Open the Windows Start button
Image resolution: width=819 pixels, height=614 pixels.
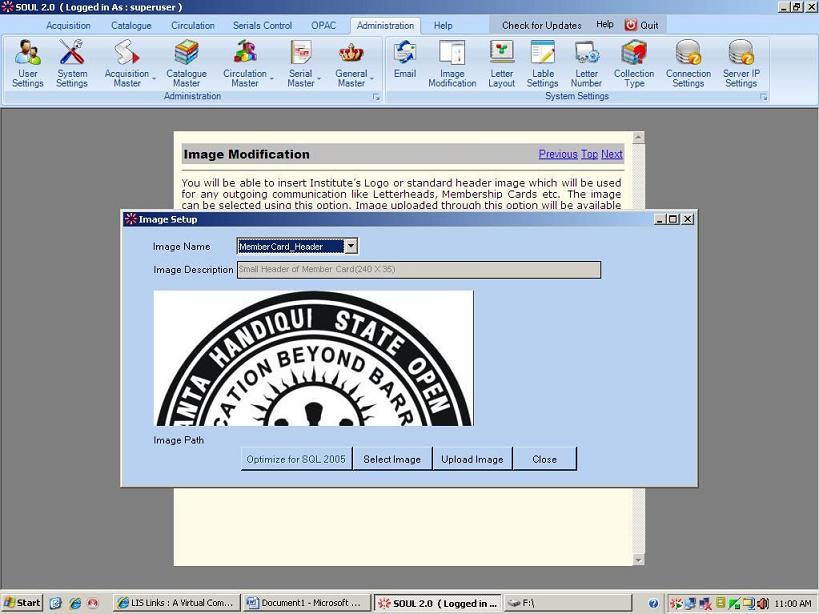point(22,603)
